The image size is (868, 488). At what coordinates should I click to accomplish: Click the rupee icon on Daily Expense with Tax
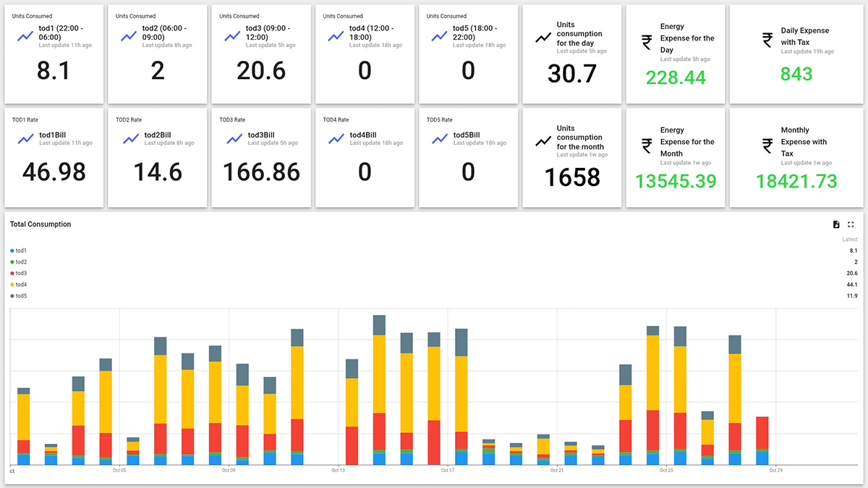click(767, 41)
